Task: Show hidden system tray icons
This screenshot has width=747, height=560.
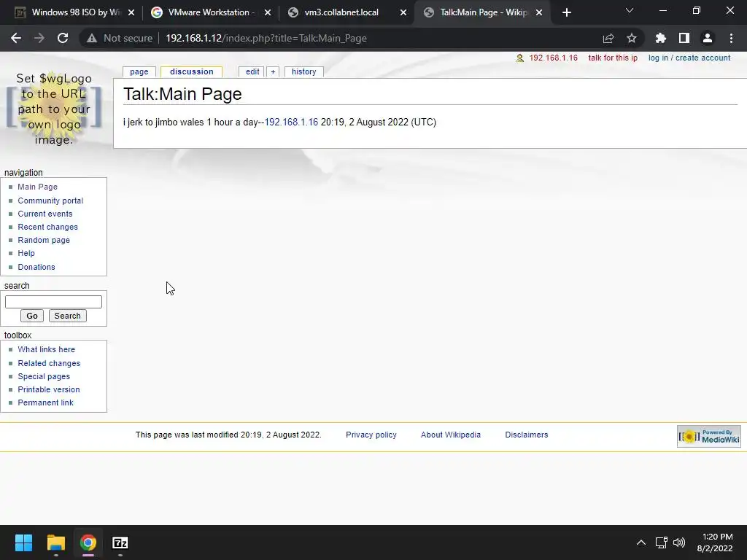Action: point(641,542)
